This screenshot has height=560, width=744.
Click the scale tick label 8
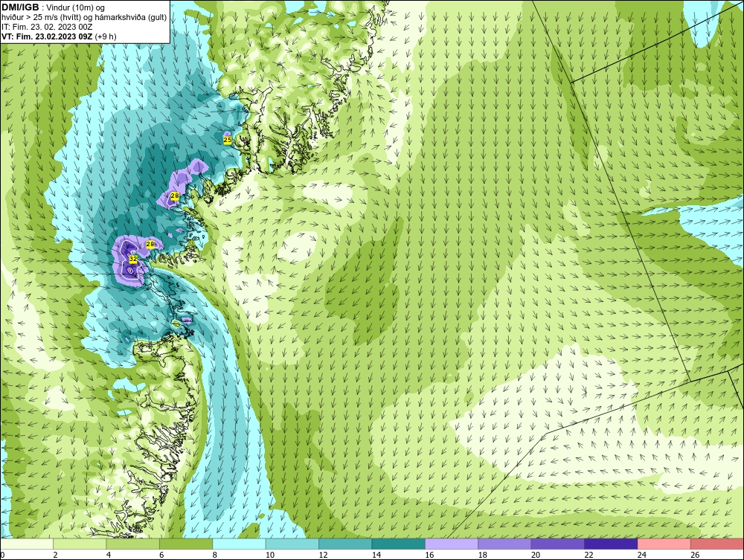click(x=215, y=555)
